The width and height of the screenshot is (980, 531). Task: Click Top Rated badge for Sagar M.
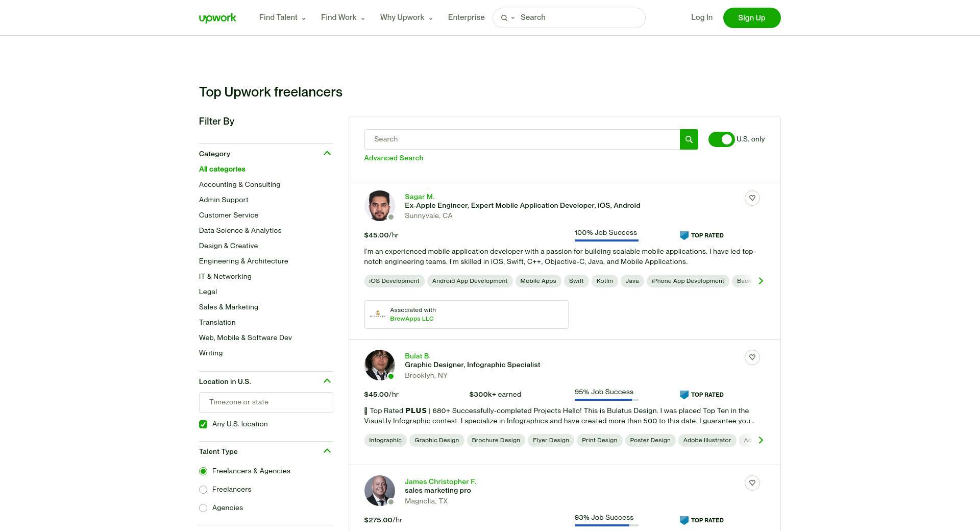click(702, 235)
